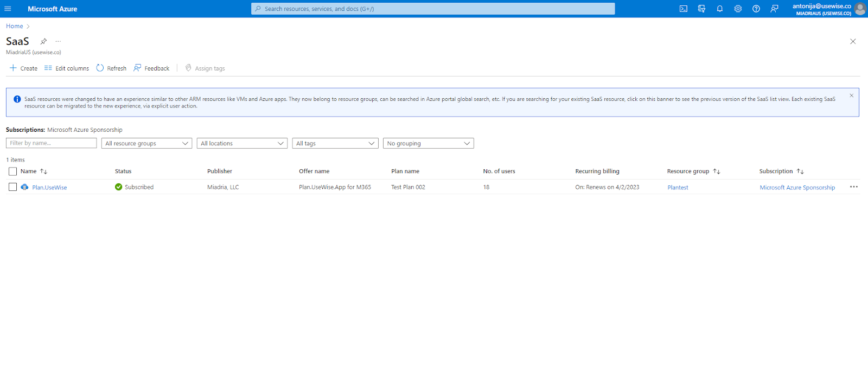868x371 pixels.
Task: Open Cloud Shell from top bar
Action: tap(684, 9)
